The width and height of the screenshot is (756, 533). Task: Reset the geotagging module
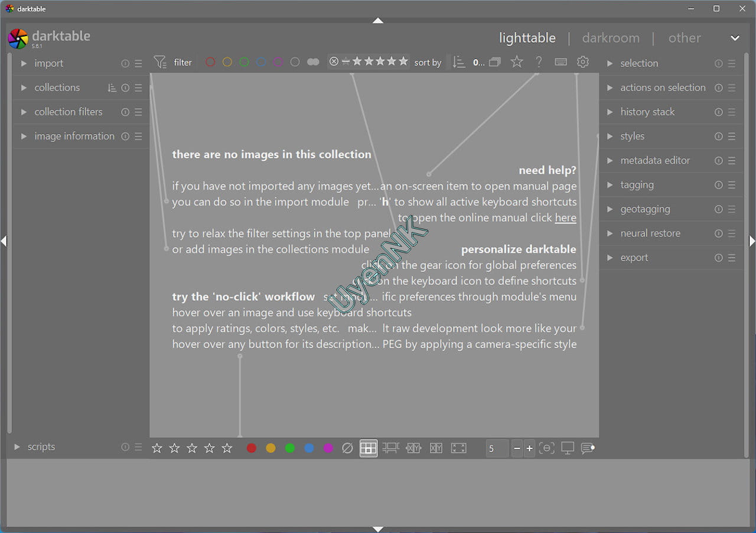pyautogui.click(x=719, y=209)
